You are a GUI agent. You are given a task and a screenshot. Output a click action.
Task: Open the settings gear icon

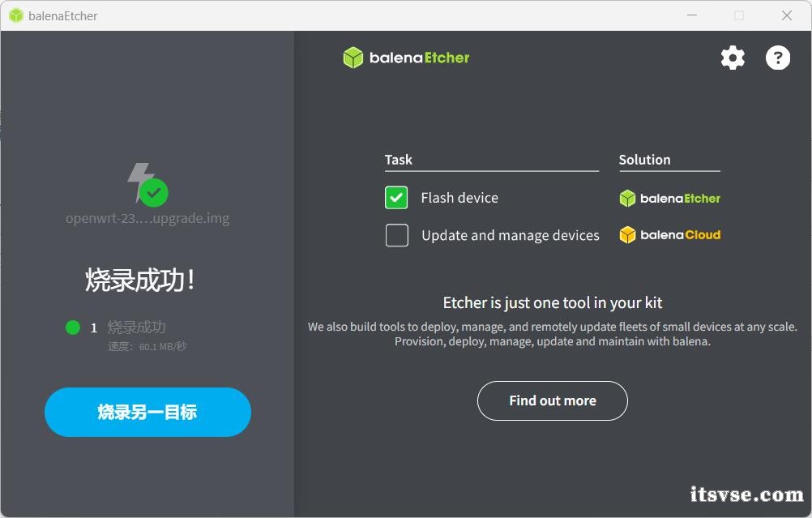pos(733,58)
